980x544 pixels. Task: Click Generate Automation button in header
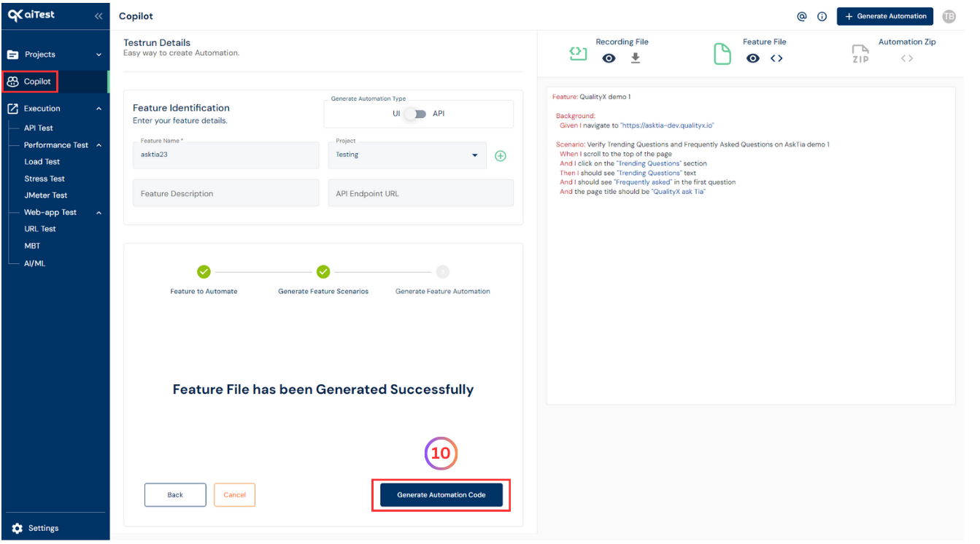coord(885,16)
